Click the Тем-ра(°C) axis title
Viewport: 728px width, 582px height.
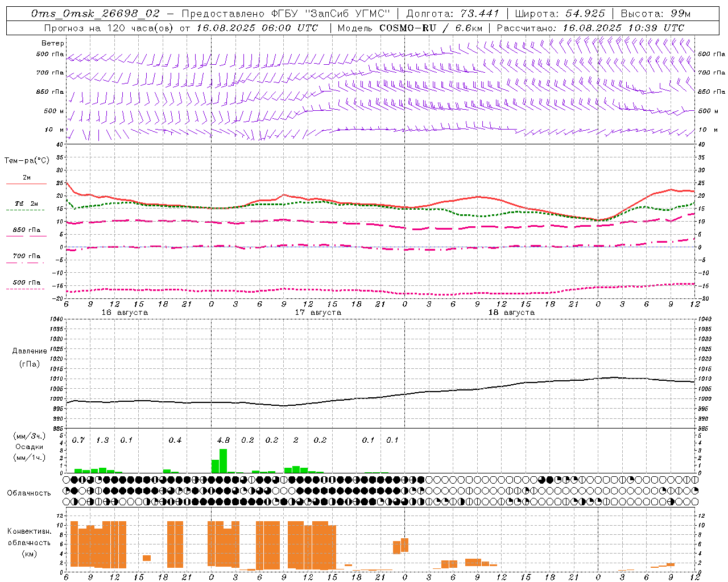(x=27, y=161)
